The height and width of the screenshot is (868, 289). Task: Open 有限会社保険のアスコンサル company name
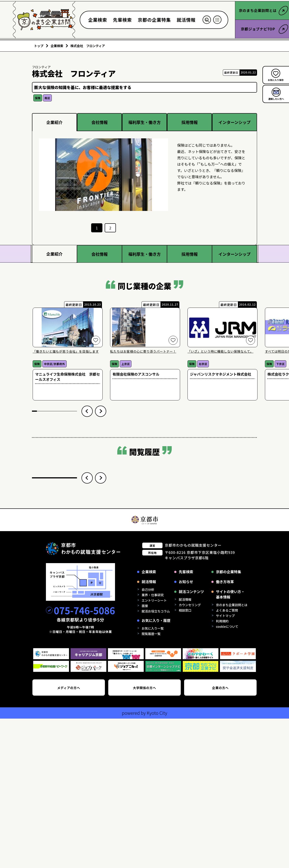coord(135,374)
